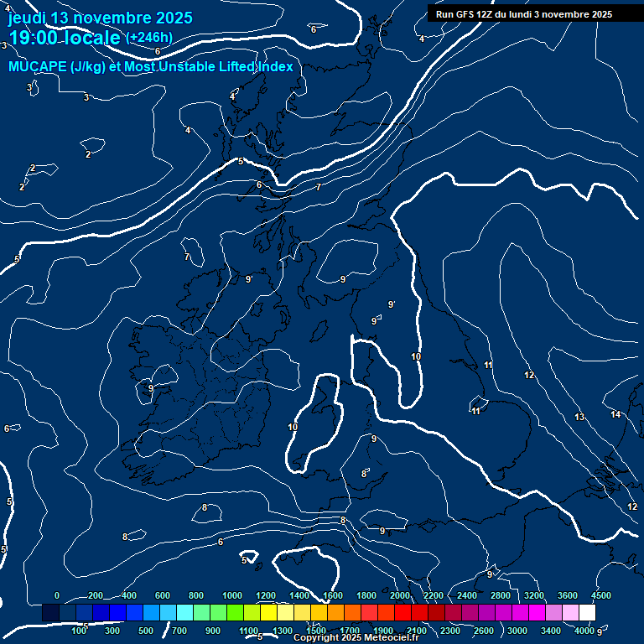This screenshot has width=644, height=644.
Task: Click the '3000' value below the legend
Action: click(517, 631)
